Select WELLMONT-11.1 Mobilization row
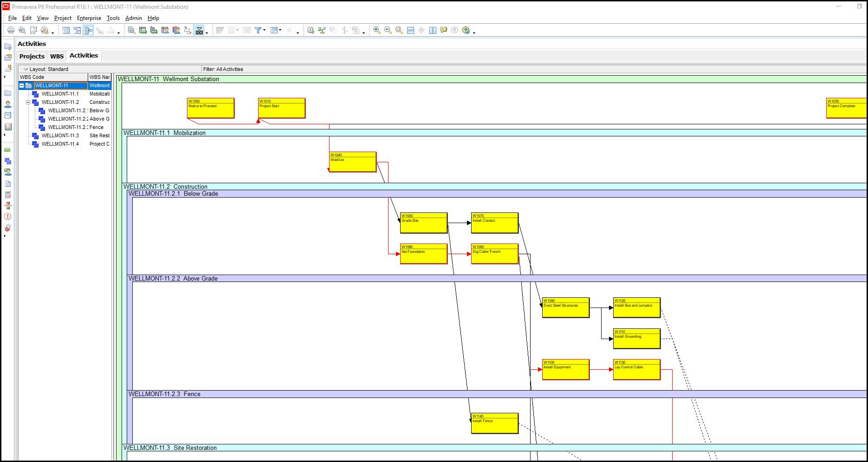Viewport: 868px width, 462px height. pos(65,94)
